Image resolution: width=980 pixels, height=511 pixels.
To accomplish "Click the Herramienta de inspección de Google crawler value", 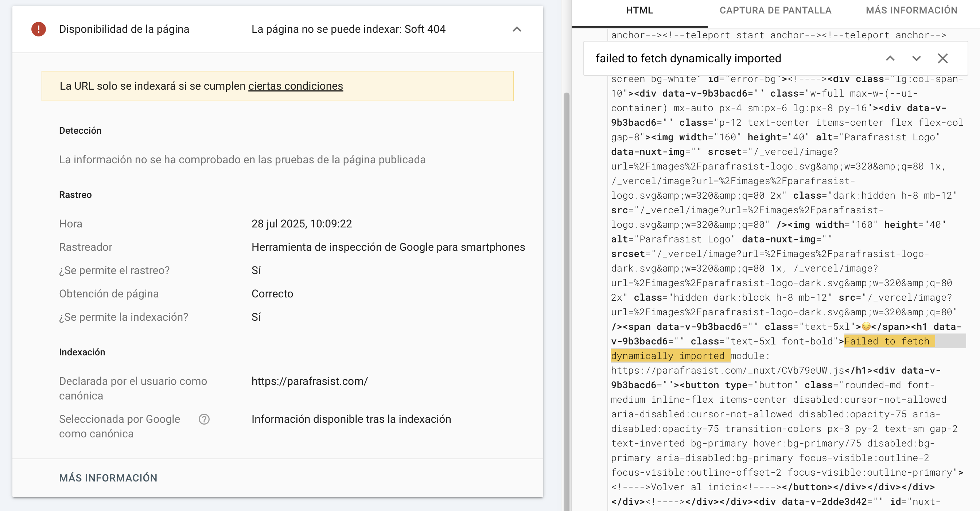I will (388, 247).
